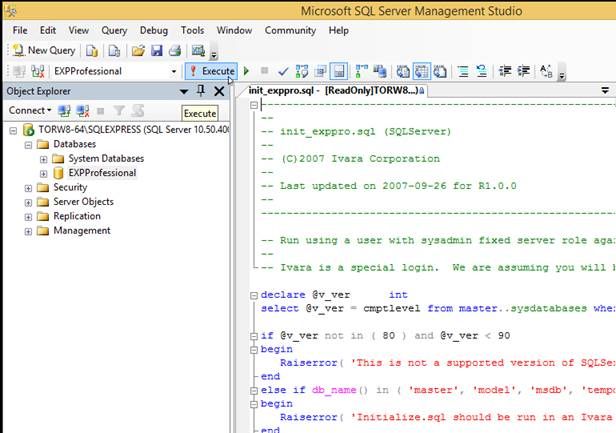Collapse the declare @v_ver outline block

tap(254, 295)
